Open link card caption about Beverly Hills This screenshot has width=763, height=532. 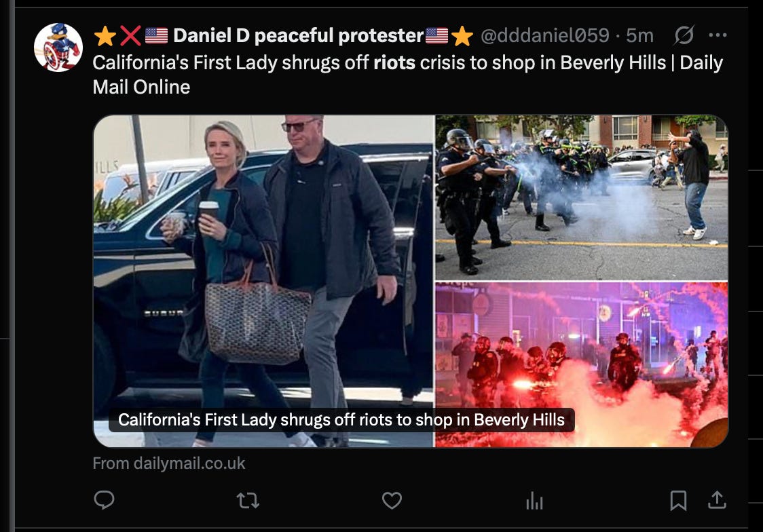(341, 419)
